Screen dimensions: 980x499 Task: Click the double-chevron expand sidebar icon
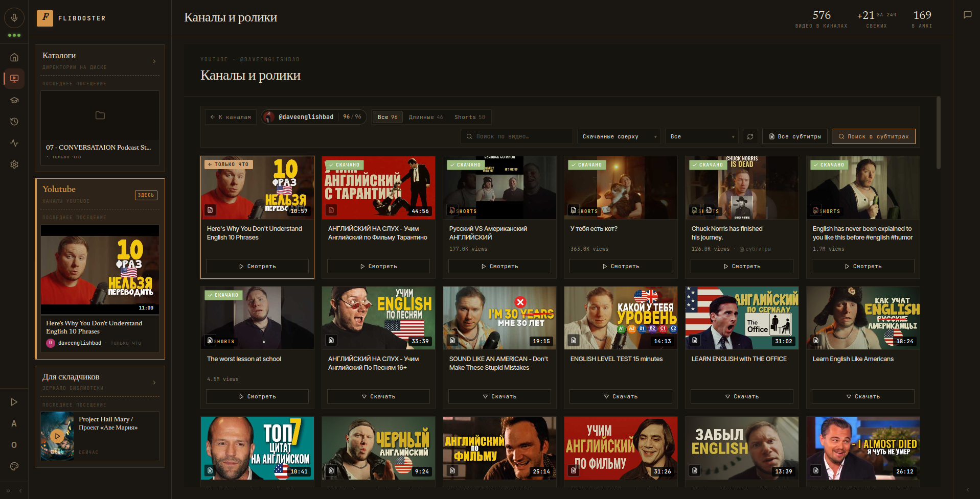tap(8, 491)
